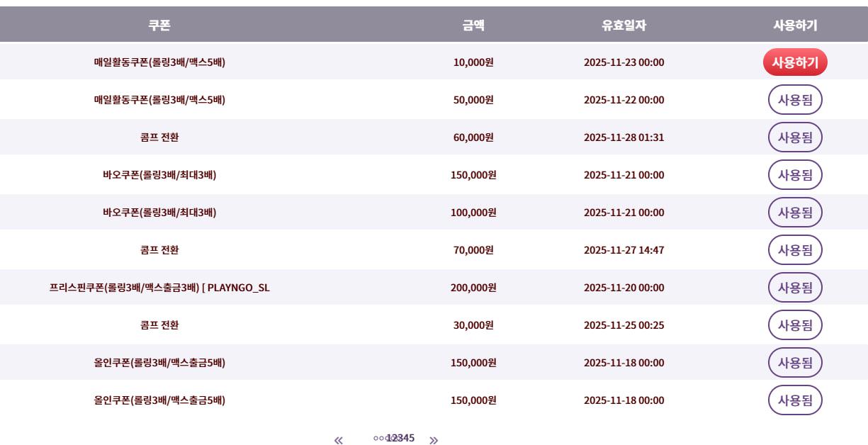Open page 5 in pagination
The width and height of the screenshot is (868, 445).
pos(411,438)
